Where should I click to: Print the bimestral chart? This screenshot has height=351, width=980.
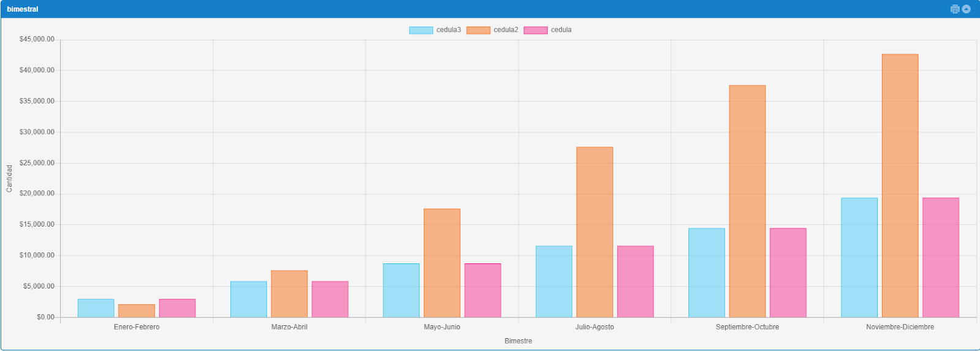click(x=954, y=9)
